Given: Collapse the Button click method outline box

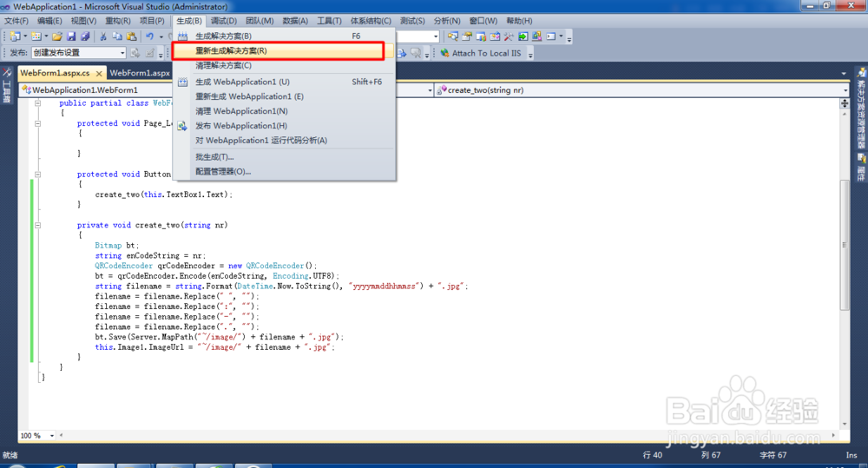Looking at the screenshot, I should click(x=37, y=175).
